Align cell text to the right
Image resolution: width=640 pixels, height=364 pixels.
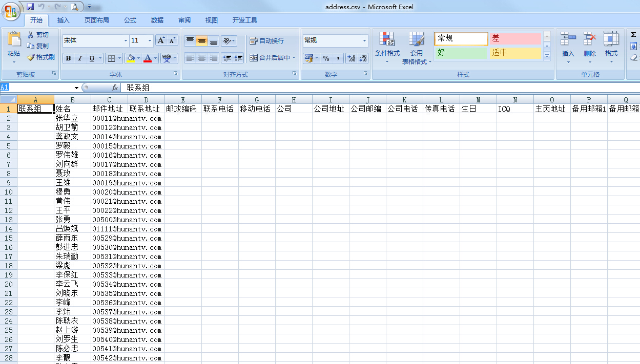(214, 58)
